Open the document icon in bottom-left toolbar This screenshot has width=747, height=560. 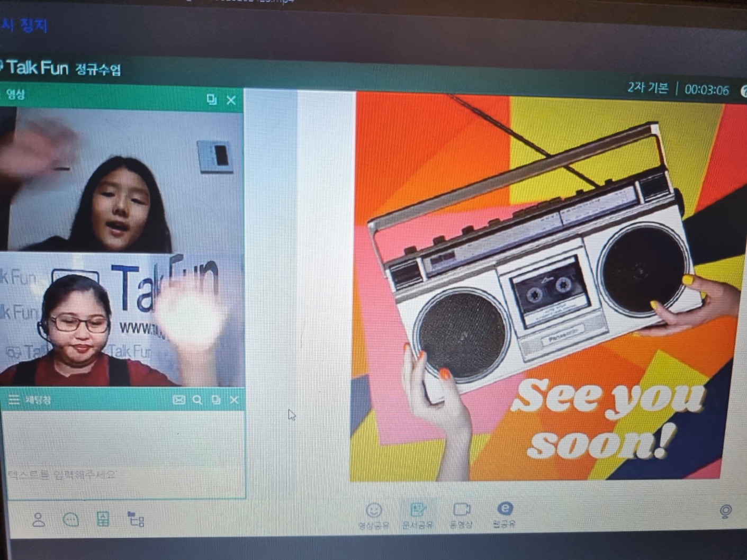coord(103,519)
